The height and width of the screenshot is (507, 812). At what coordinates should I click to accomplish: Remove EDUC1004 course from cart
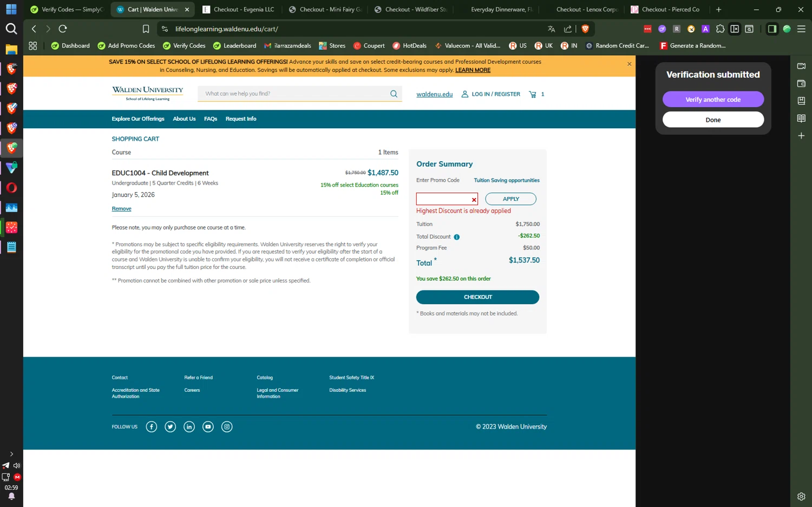click(x=121, y=209)
